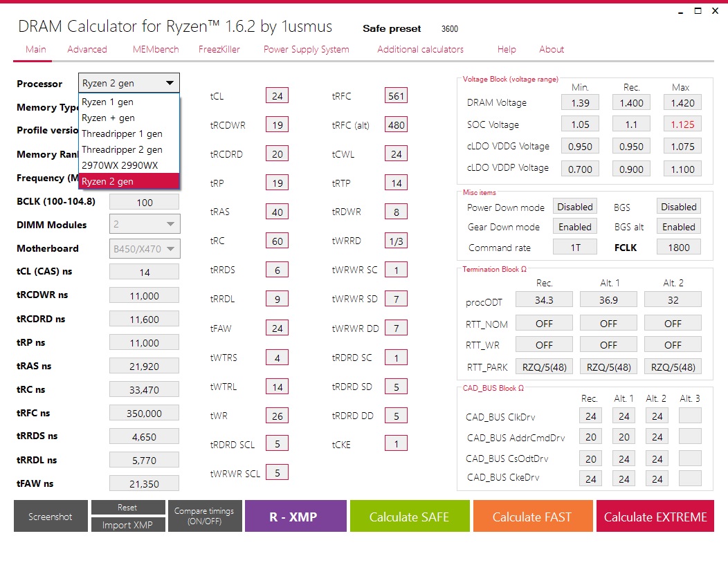Image resolution: width=728 pixels, height=574 pixels.
Task: Click Import XMP button
Action: tap(128, 524)
